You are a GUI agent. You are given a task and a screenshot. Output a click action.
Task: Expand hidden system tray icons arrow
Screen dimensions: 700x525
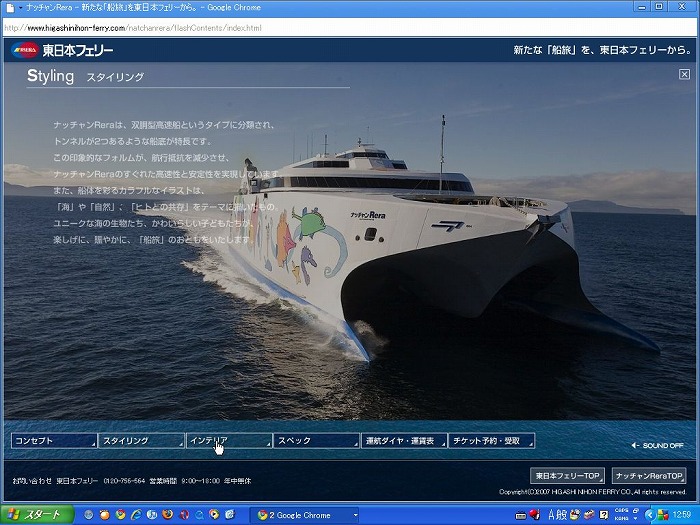[650, 515]
